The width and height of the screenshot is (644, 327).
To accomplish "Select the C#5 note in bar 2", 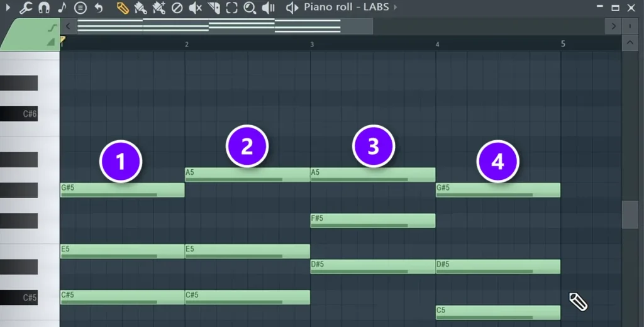I will [x=247, y=297].
